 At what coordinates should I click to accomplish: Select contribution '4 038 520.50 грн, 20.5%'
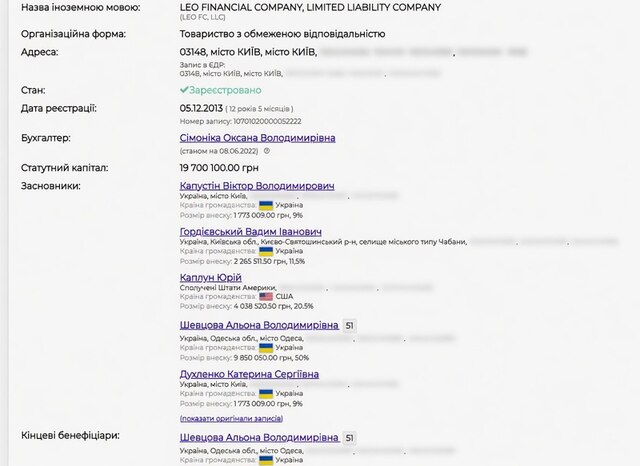pyautogui.click(x=273, y=306)
